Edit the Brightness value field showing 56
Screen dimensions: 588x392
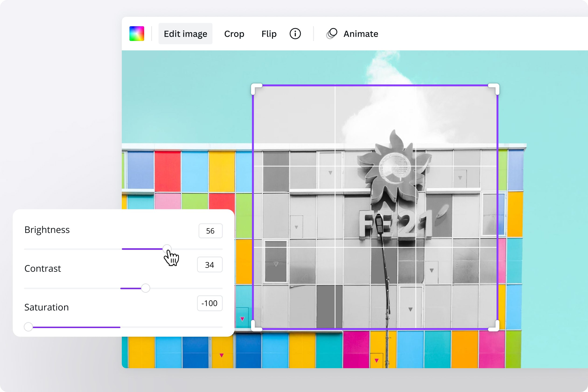210,231
